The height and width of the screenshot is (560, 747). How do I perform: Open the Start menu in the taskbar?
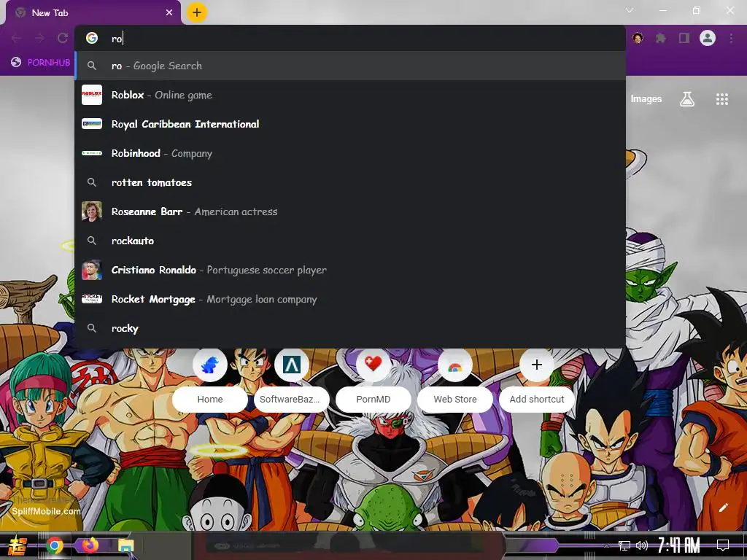point(18,545)
